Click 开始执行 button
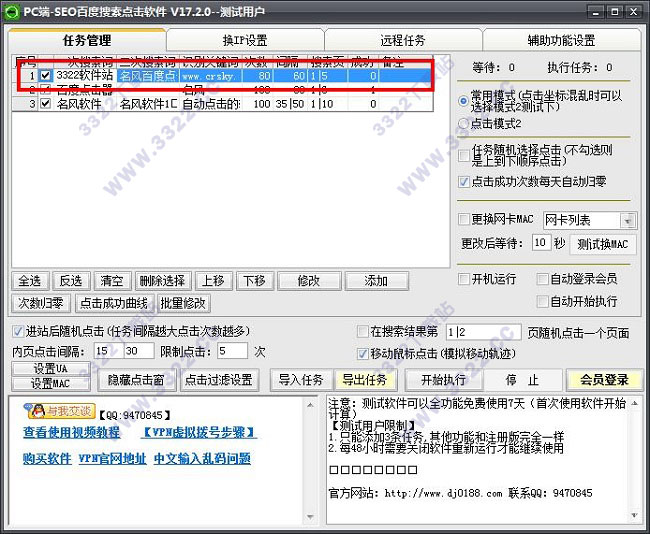The image size is (650, 534). tap(444, 380)
